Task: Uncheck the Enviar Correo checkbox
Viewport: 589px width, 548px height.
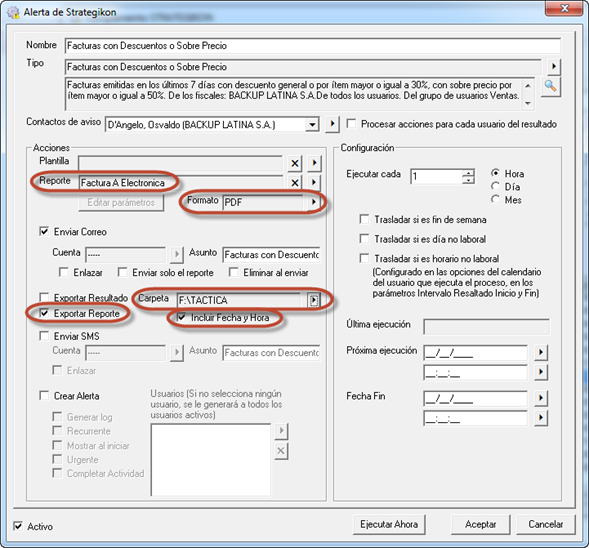Action: [x=44, y=231]
